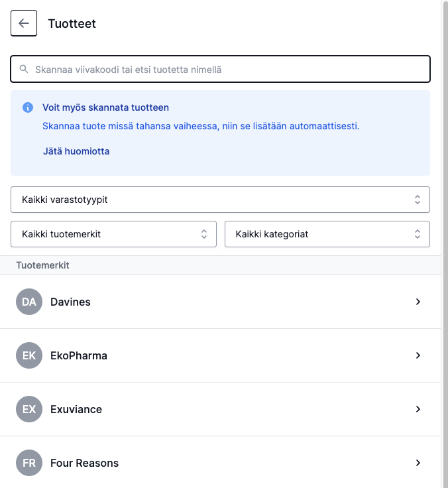This screenshot has width=448, height=488.
Task: Click the DA avatar for Davines
Action: click(29, 302)
